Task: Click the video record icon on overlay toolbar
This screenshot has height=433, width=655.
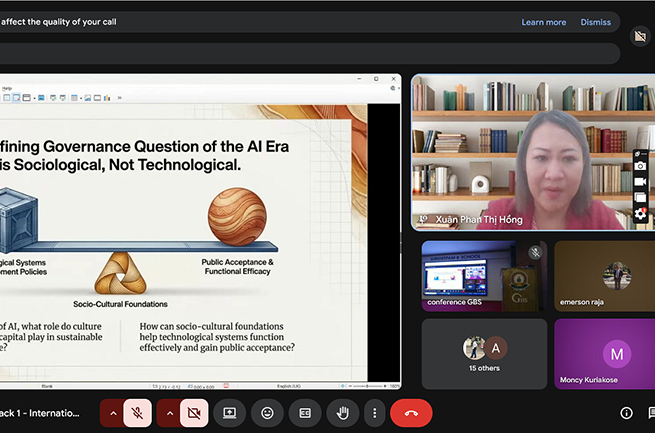Action: click(x=640, y=182)
